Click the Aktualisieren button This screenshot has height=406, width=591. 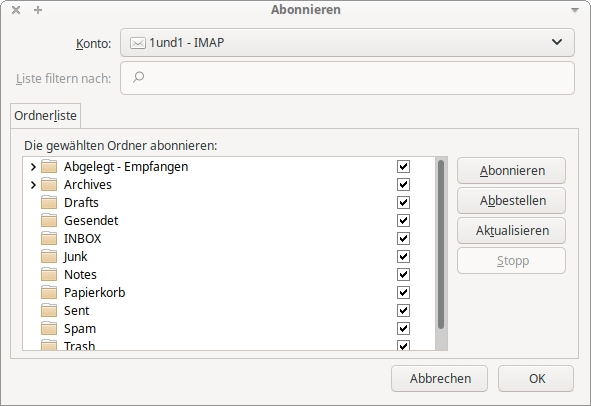(x=511, y=230)
